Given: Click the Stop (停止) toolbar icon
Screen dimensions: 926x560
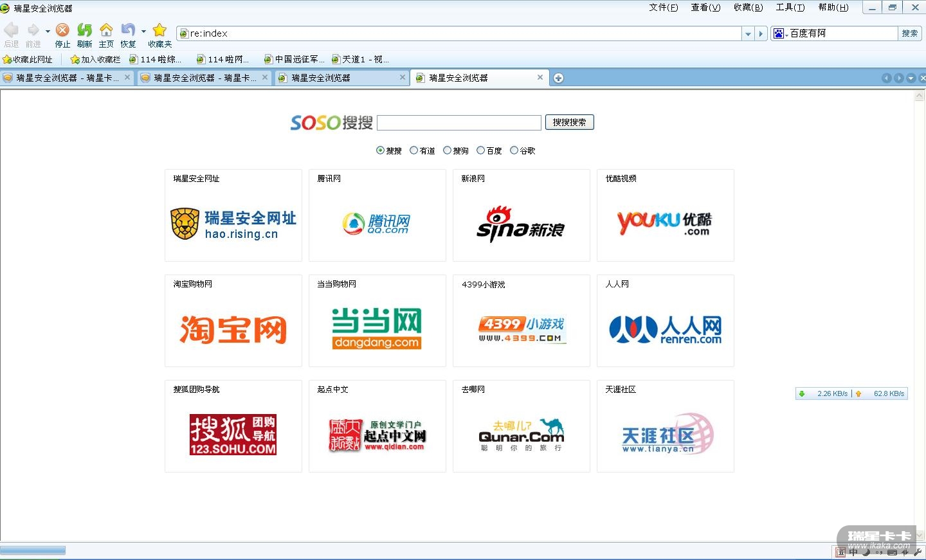Looking at the screenshot, I should (x=62, y=30).
